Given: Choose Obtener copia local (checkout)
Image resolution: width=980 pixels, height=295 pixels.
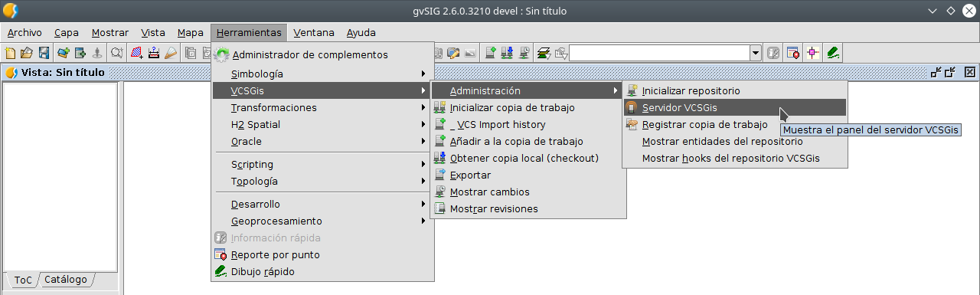Looking at the screenshot, I should click(x=528, y=159).
